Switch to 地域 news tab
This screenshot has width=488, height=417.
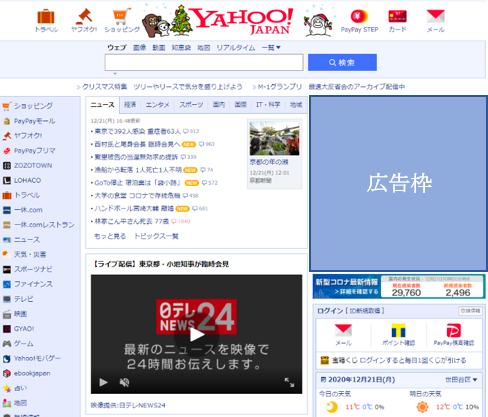(x=296, y=105)
